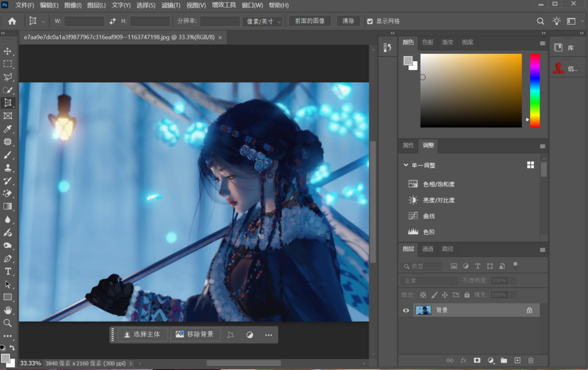Screen dimensions: 588x370
Task: Select the Horizontal Type tool
Action: (7, 271)
